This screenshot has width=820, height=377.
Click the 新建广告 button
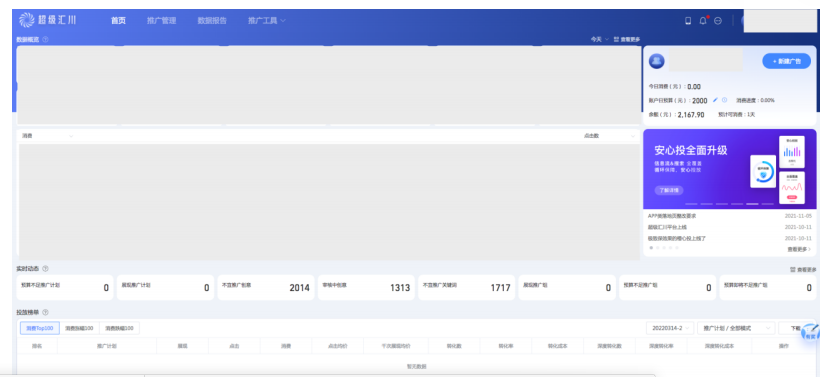pos(787,61)
